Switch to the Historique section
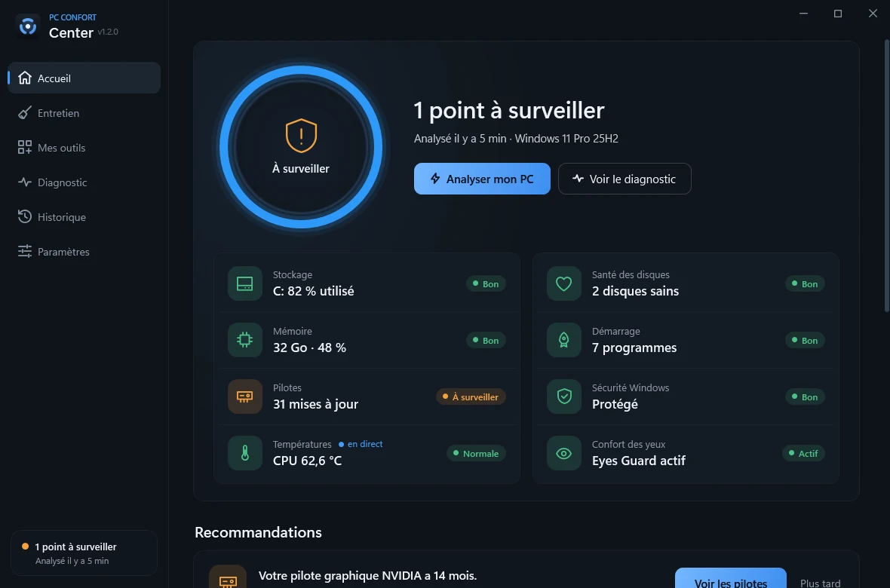 84,217
